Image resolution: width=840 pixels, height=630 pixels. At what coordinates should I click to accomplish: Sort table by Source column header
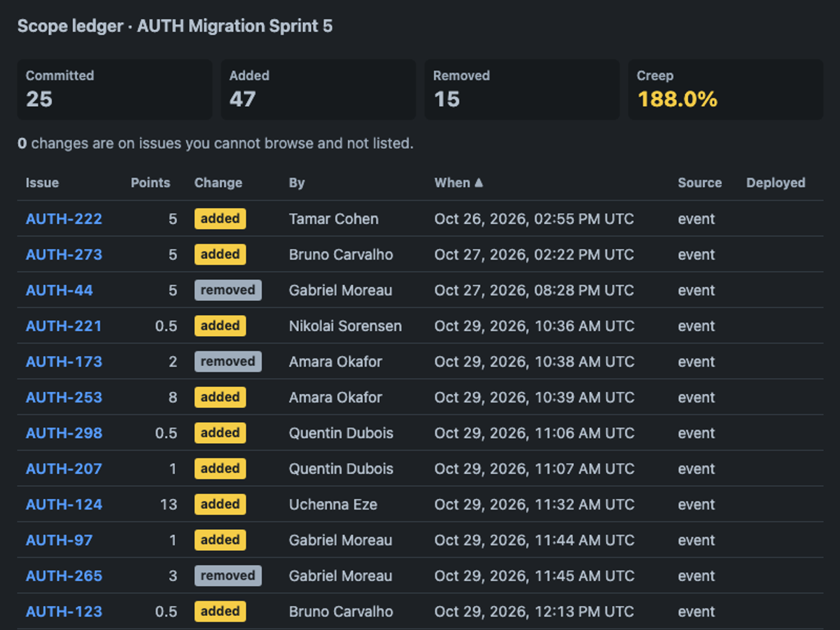700,183
